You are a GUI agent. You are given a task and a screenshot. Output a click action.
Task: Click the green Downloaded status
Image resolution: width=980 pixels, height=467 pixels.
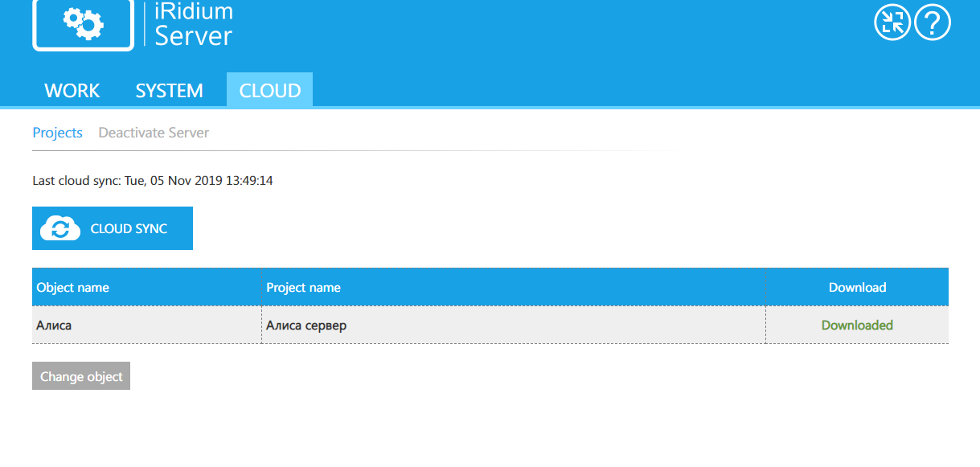[857, 326]
